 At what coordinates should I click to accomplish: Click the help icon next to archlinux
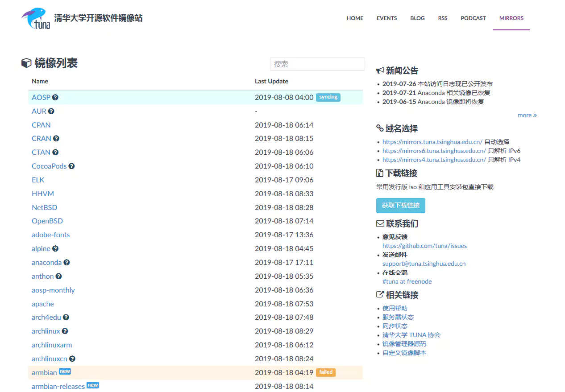tap(65, 331)
